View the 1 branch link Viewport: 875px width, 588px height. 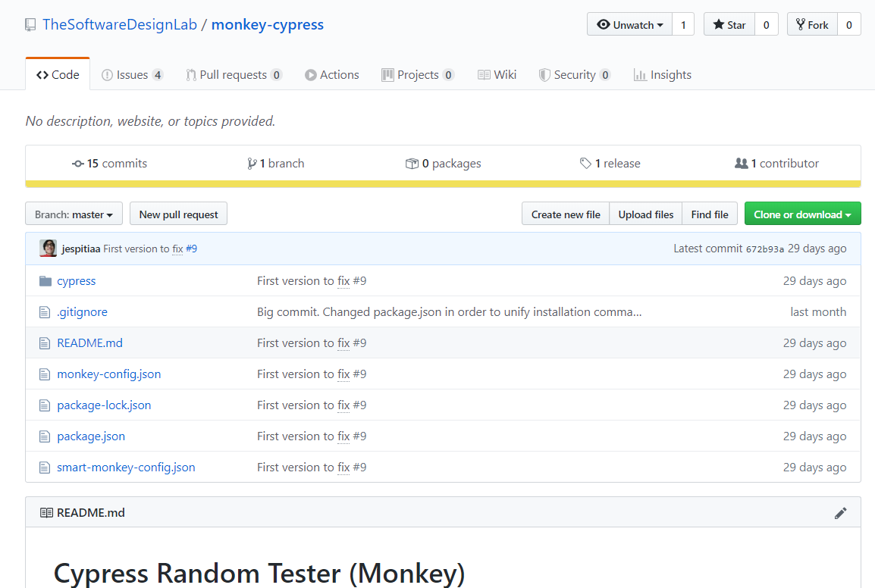[x=276, y=164]
